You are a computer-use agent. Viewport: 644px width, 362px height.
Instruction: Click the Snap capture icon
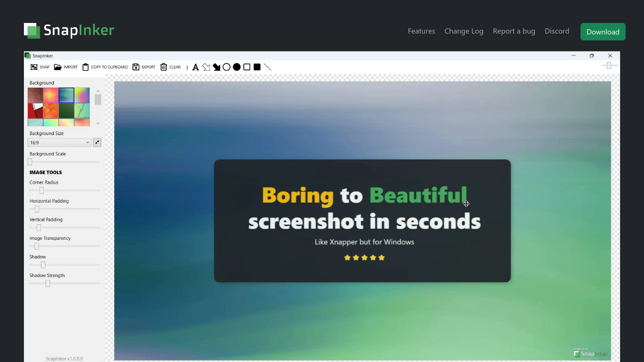coord(34,67)
